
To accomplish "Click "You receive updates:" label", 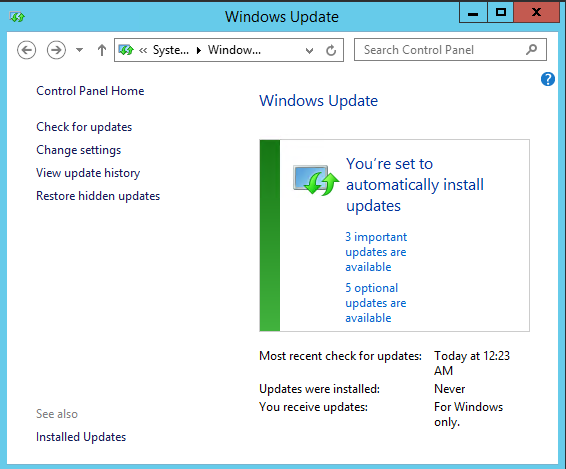I will tap(313, 407).
